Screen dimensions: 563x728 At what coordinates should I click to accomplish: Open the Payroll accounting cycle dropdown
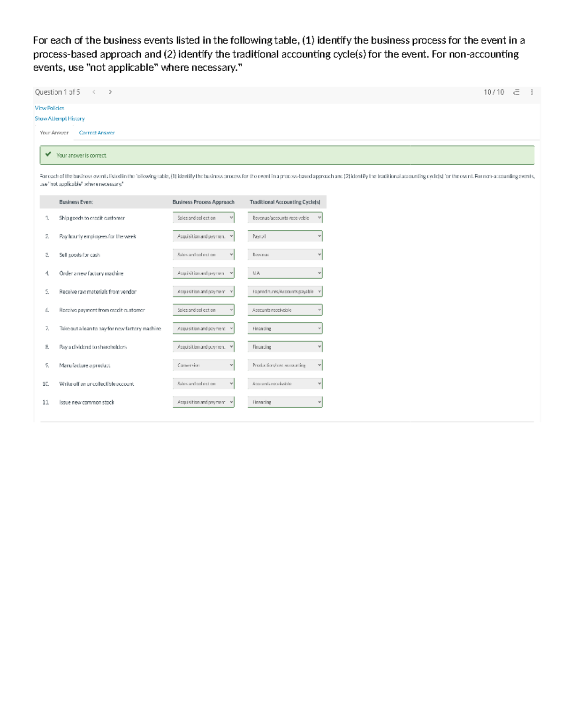pos(285,236)
